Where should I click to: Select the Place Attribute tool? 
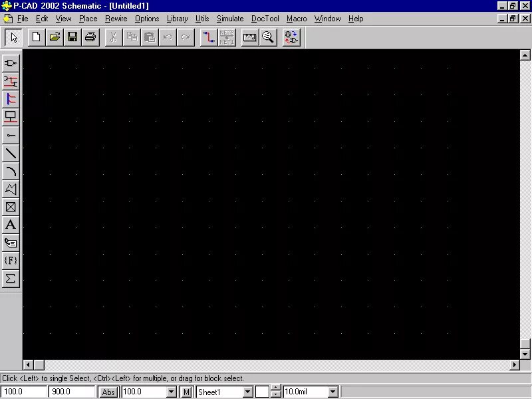(x=11, y=243)
